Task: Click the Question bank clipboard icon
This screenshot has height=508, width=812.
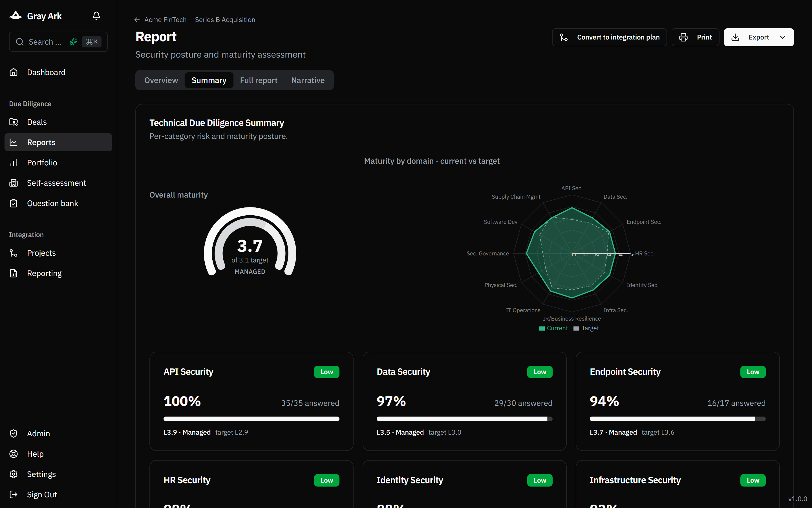Action: (14, 203)
